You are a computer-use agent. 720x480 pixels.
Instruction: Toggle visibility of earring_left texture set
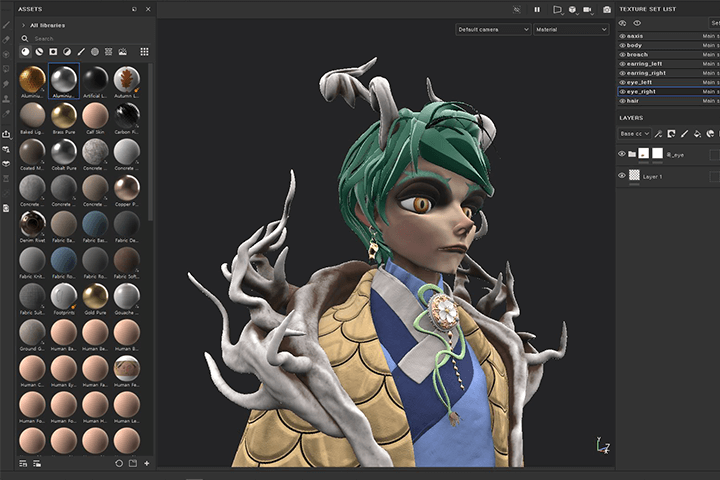(x=623, y=64)
